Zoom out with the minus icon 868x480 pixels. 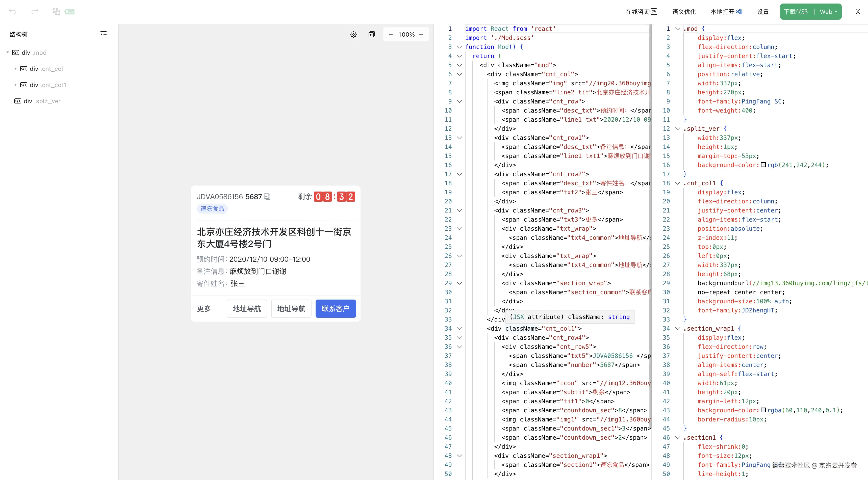pos(391,34)
